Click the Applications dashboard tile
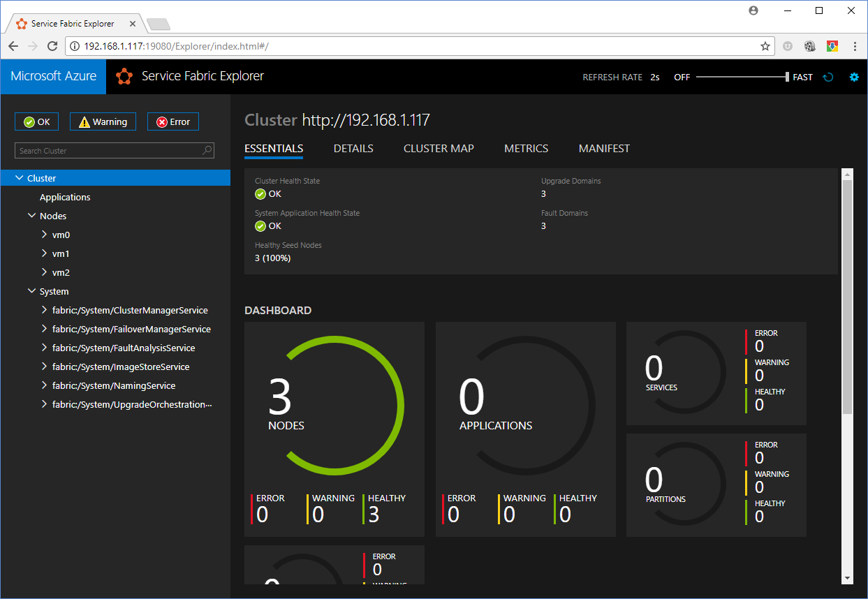Image resolution: width=868 pixels, height=599 pixels. [x=526, y=429]
